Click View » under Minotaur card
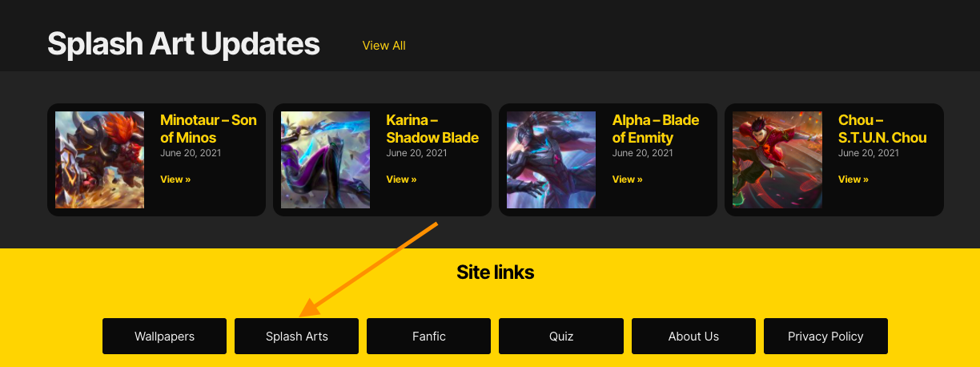980x367 pixels. pyautogui.click(x=175, y=179)
